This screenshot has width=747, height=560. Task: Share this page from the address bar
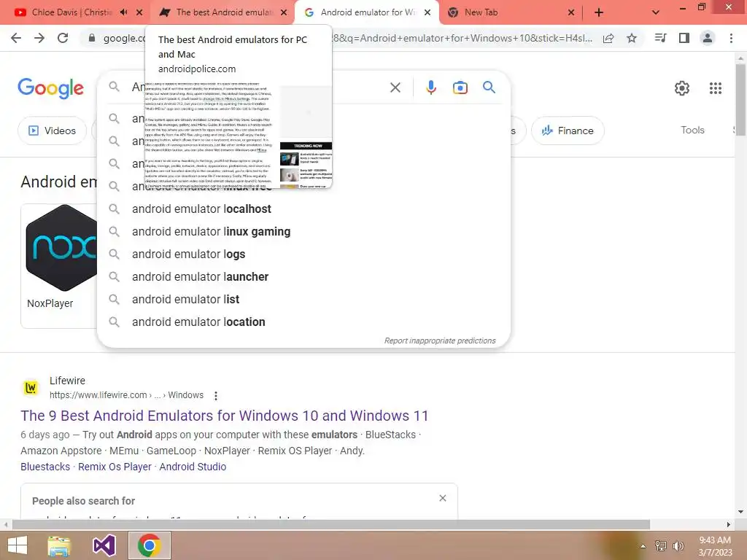[608, 38]
